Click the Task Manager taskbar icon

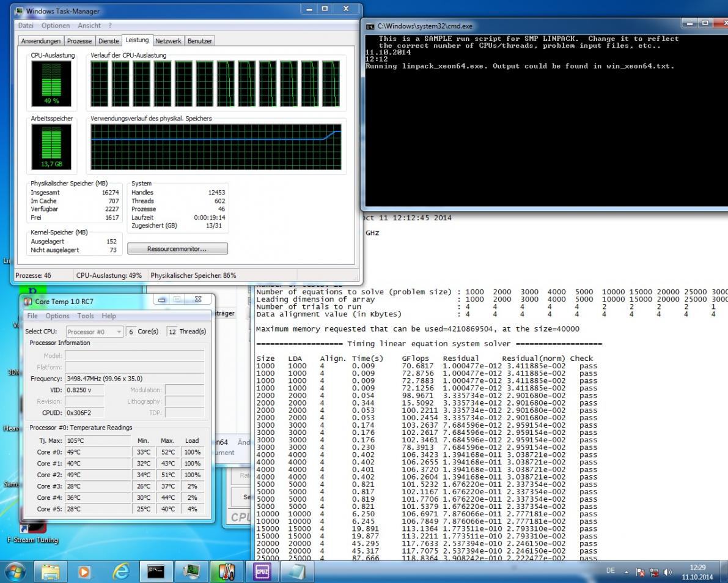coord(191,571)
